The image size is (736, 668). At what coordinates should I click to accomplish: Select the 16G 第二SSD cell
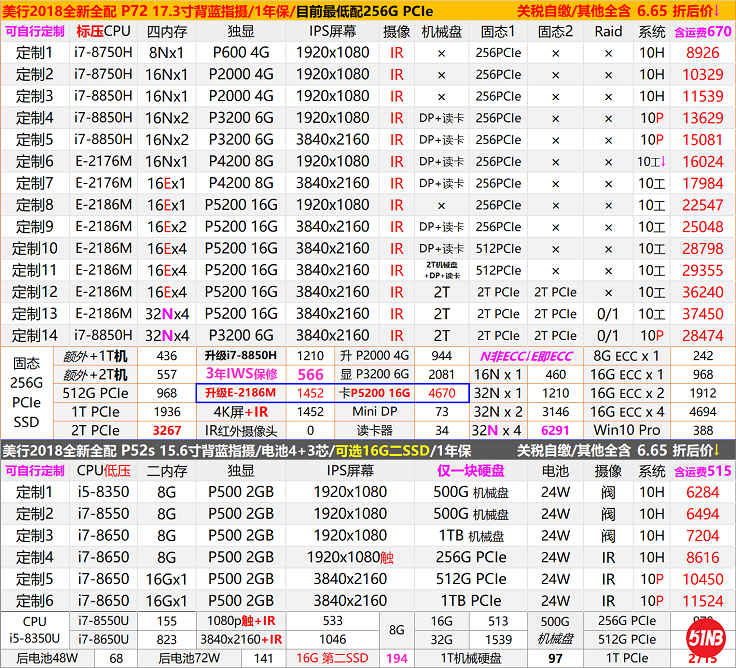click(x=331, y=657)
